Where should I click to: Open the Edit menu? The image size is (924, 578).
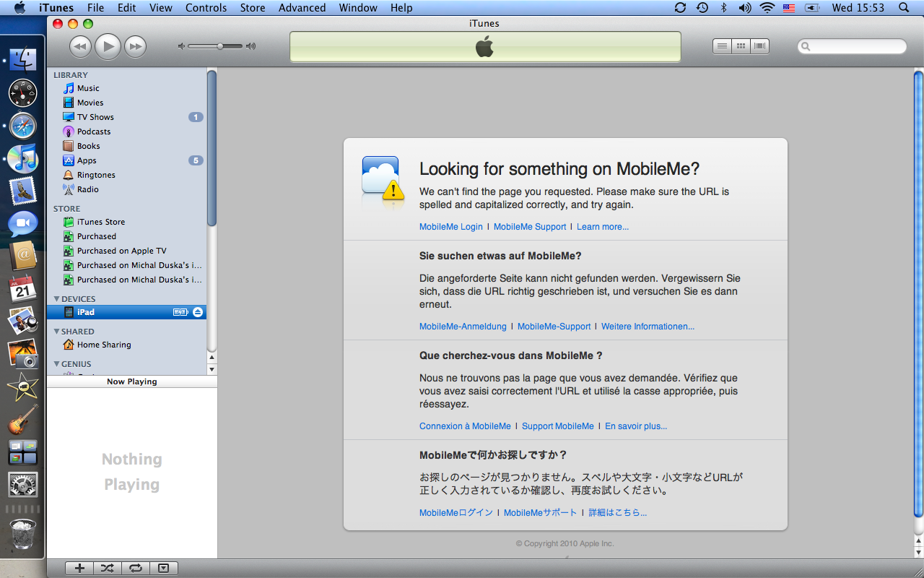point(126,8)
